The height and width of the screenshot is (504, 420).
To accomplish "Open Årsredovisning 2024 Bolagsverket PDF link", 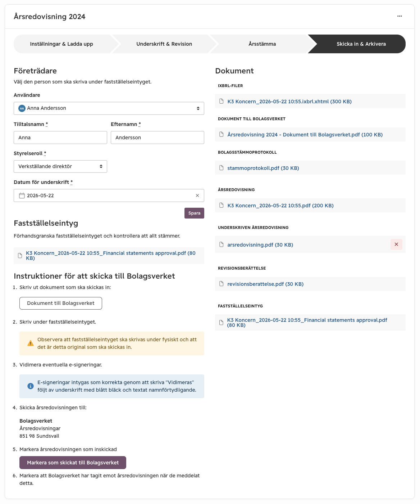I will pos(305,135).
